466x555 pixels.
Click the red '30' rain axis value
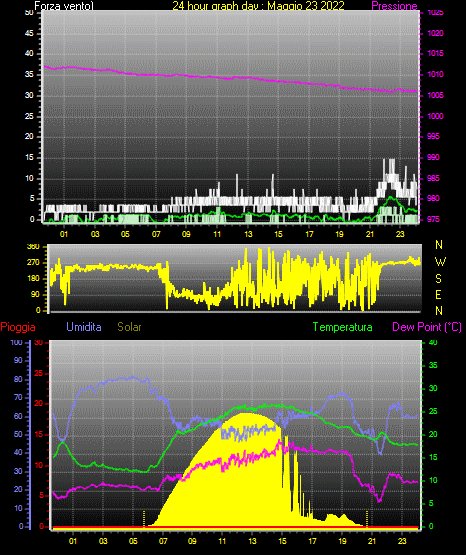tap(39, 342)
